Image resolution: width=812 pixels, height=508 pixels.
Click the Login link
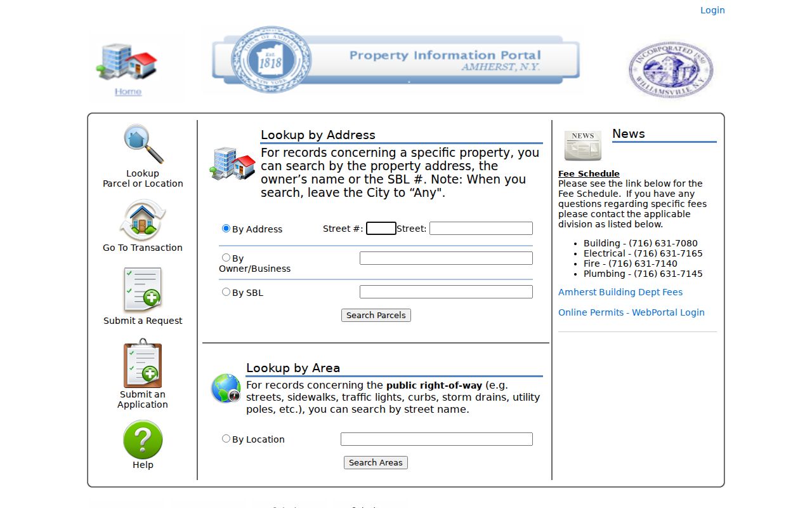712,10
